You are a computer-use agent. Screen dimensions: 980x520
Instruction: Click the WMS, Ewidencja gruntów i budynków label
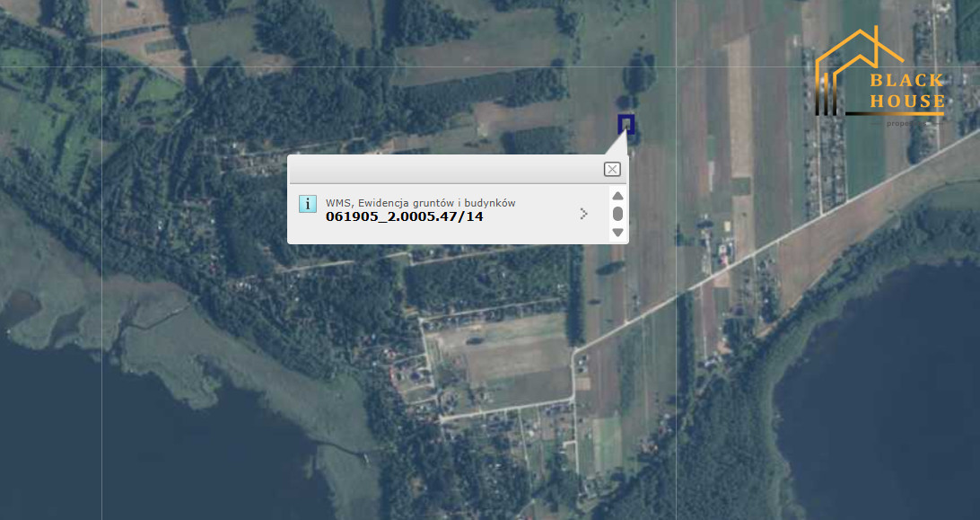[x=421, y=203]
